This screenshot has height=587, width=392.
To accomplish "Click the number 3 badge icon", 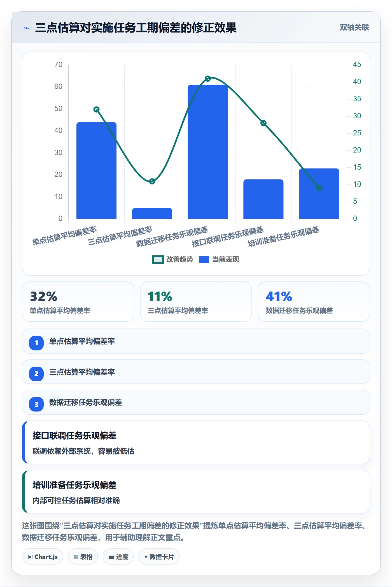I will 36,404.
